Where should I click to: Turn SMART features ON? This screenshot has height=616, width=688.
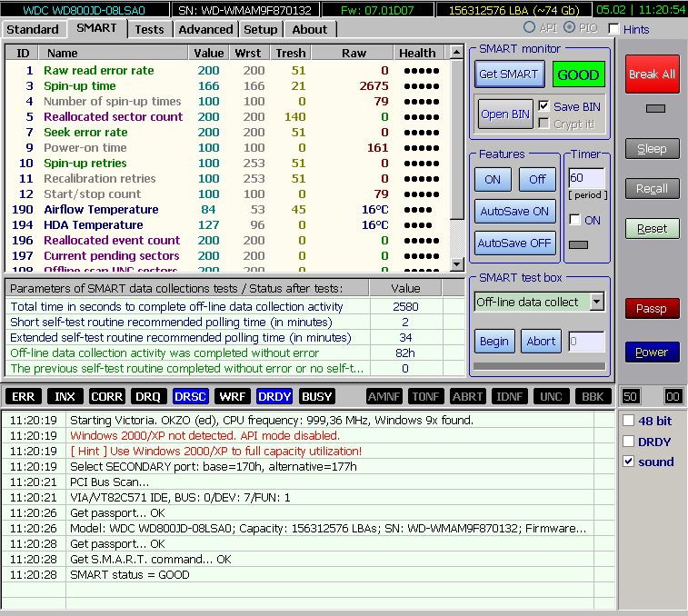pos(493,179)
